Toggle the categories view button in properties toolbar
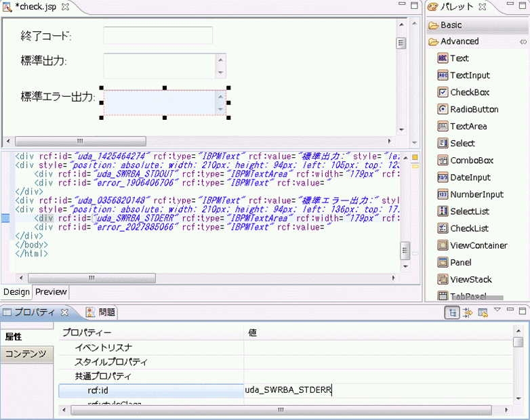Image resolution: width=530 pixels, height=420 pixels. tap(451, 312)
